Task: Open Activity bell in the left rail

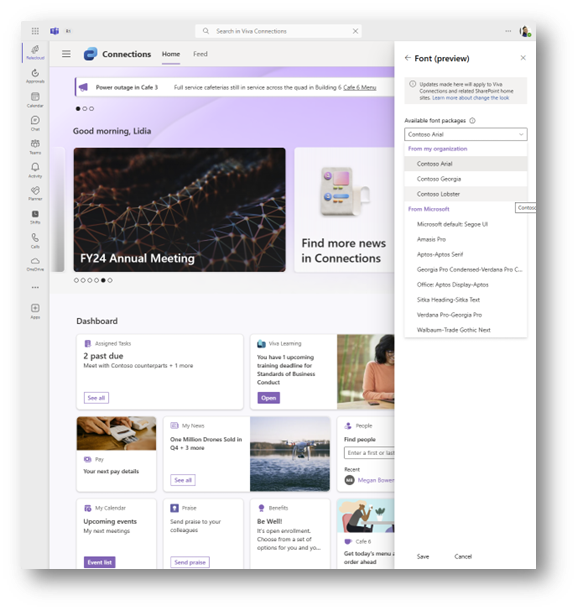Action: [35, 170]
